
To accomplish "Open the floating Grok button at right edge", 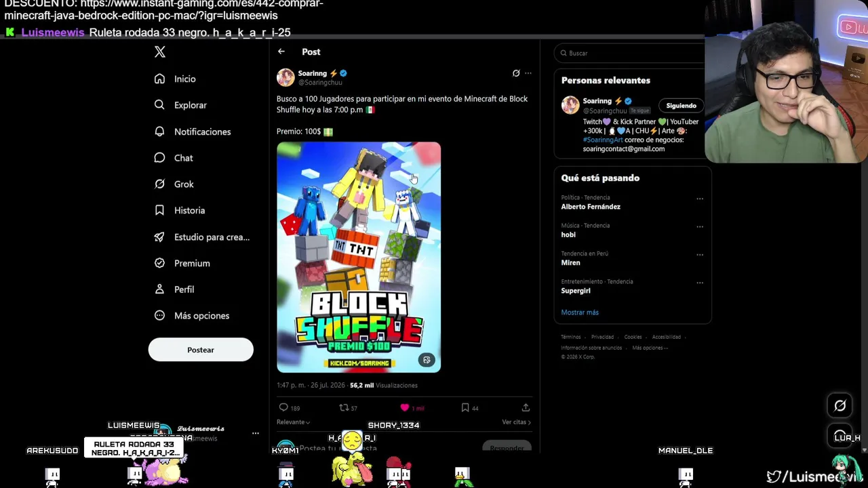I will 840,405.
